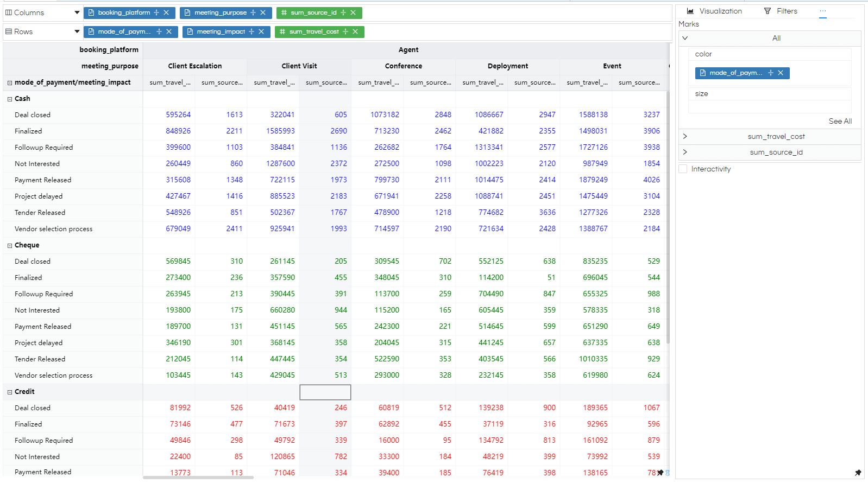The image size is (868, 490).
Task: Collapse the All marks section
Action: point(685,38)
